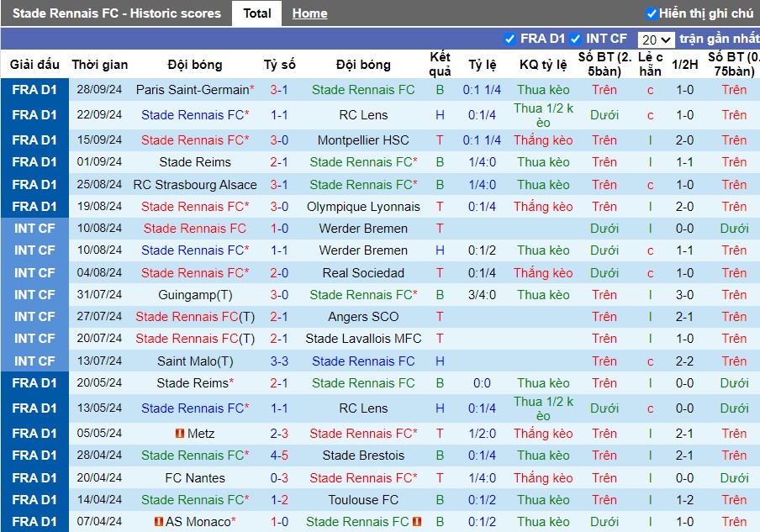Screen dimensions: 760x532
Task: Click the Lẻ chẵn column header
Action: [651, 64]
